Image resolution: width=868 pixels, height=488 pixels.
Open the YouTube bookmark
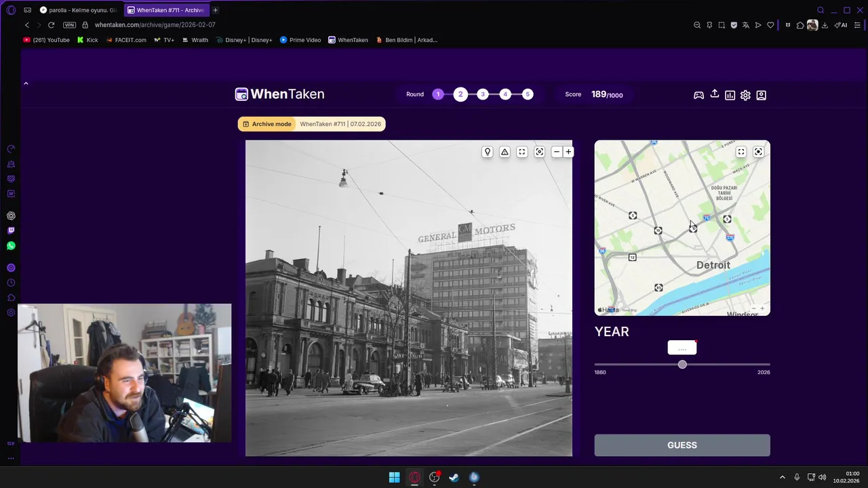46,40
